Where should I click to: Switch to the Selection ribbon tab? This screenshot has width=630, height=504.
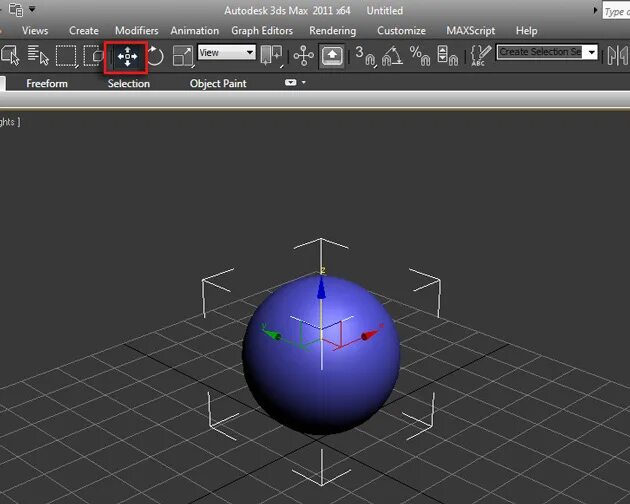[x=129, y=84]
